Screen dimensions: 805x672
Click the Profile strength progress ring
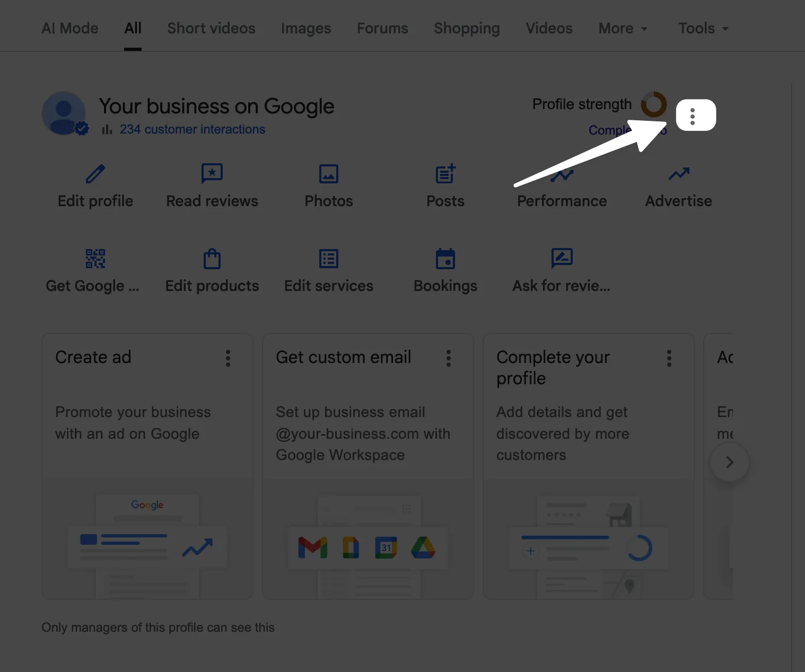click(653, 104)
